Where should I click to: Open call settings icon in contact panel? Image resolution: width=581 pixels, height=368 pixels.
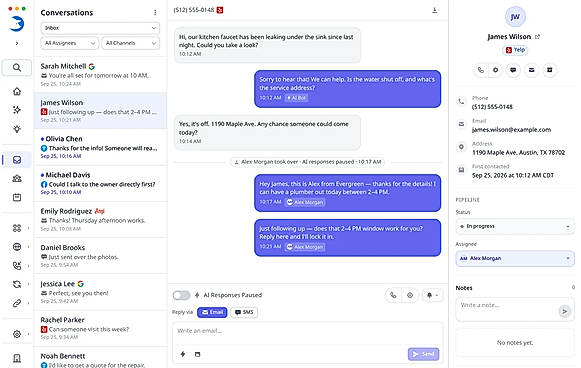pyautogui.click(x=495, y=70)
